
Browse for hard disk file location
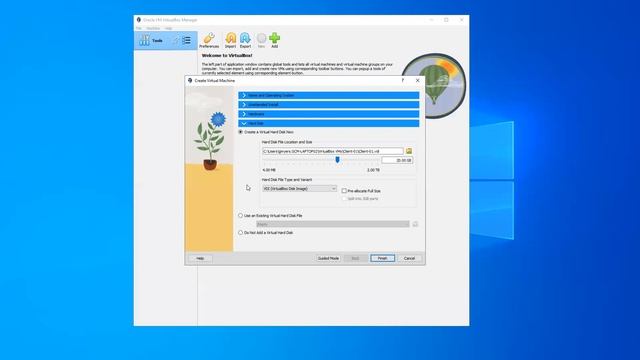[409, 151]
